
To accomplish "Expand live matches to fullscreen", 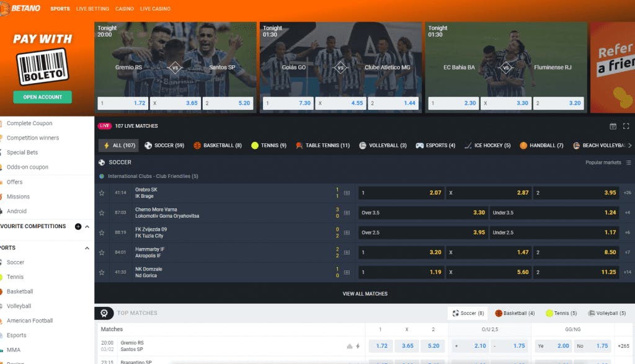I will pyautogui.click(x=626, y=126).
